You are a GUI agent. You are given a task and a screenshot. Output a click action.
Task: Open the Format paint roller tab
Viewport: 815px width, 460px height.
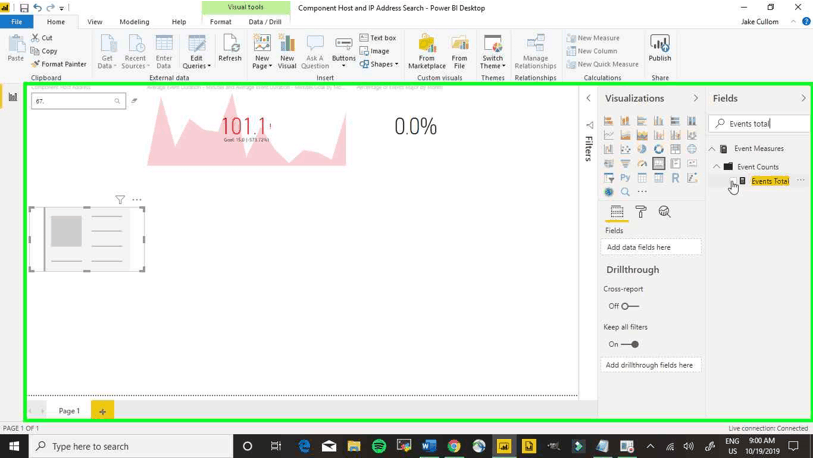(641, 212)
